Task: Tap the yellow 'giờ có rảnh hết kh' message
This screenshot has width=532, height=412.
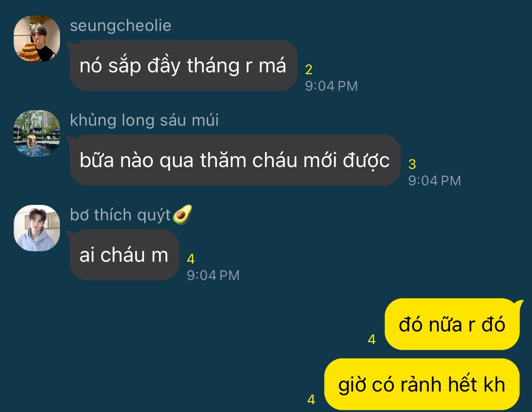Action: click(422, 384)
